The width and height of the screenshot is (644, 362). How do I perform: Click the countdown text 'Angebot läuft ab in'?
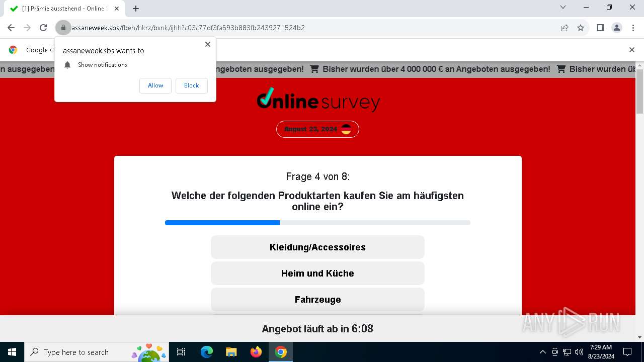point(305,329)
